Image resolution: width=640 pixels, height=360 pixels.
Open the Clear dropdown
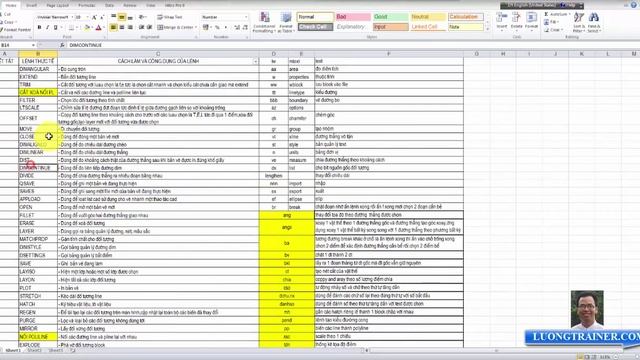point(553,30)
